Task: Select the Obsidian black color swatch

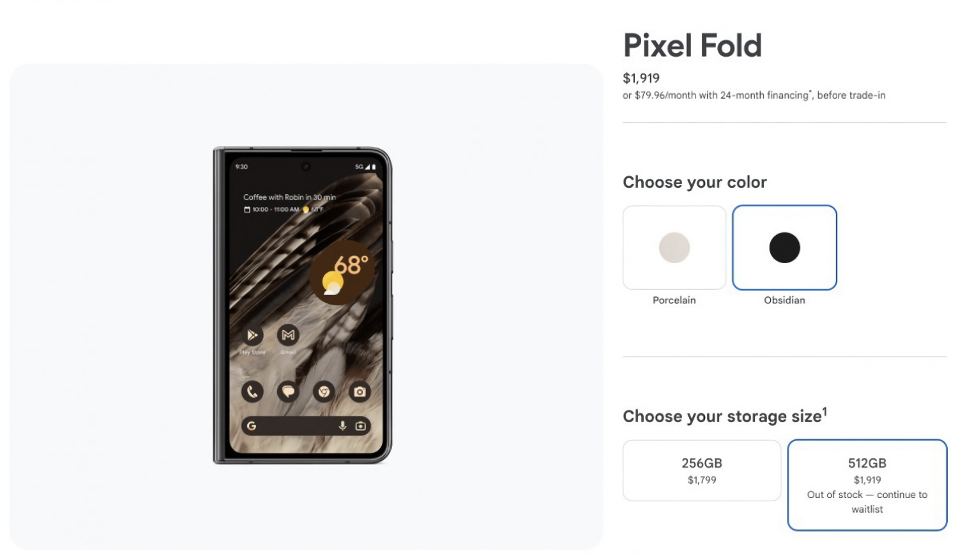Action: [784, 248]
